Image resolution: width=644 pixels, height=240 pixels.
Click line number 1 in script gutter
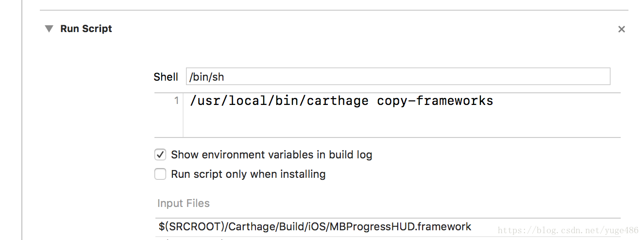[176, 101]
